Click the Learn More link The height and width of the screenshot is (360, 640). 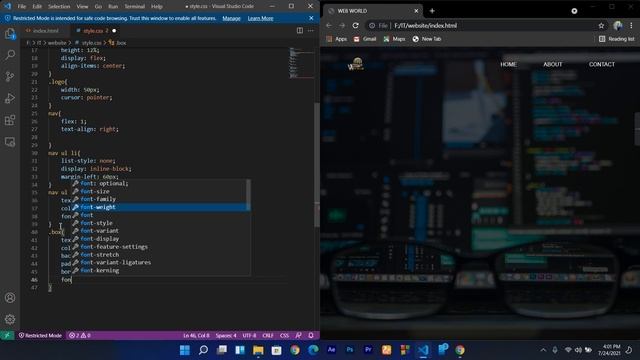[x=260, y=18]
